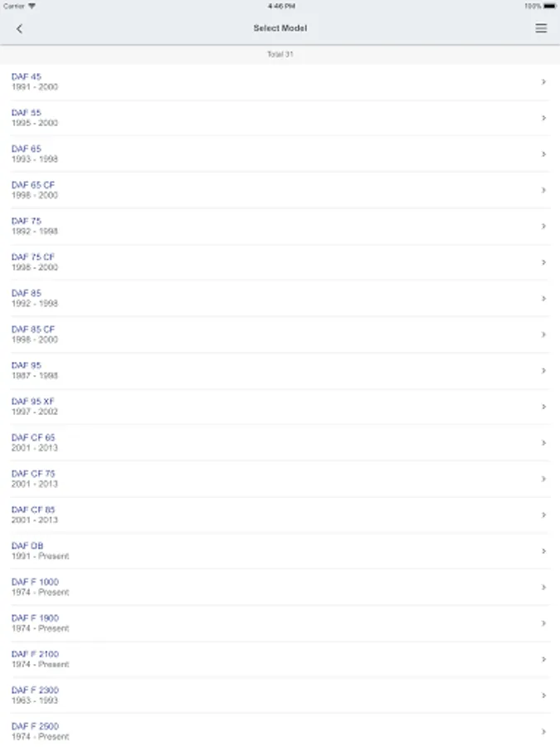Image resolution: width=560 pixels, height=747 pixels.
Task: Expand the DAF DB entry arrow
Action: (543, 551)
